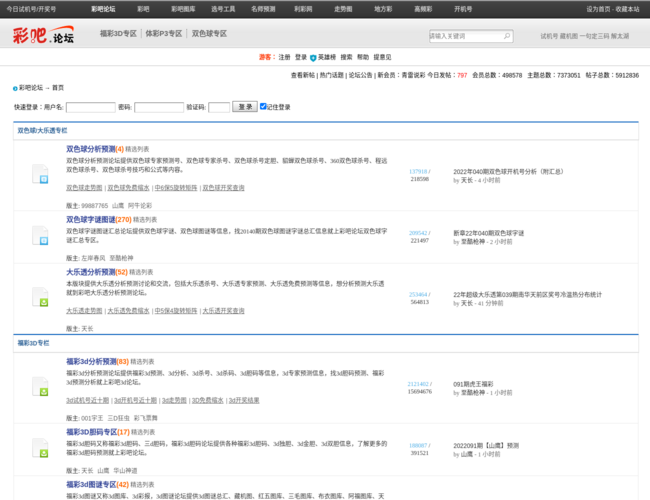Click the 双色球字谜图谜 forum folder icon

pyautogui.click(x=42, y=238)
